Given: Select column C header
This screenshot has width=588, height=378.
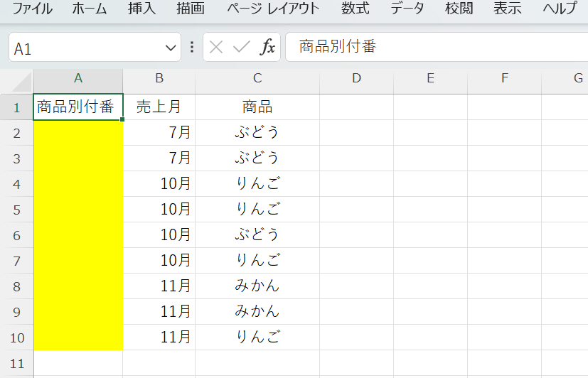Looking at the screenshot, I should 257,78.
